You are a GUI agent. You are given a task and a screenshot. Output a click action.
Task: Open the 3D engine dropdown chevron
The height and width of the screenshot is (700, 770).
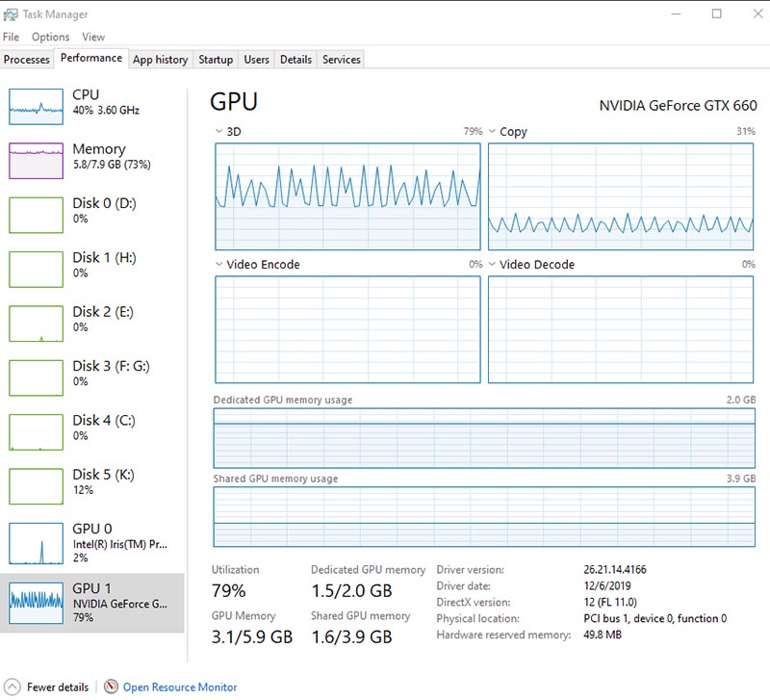[219, 131]
